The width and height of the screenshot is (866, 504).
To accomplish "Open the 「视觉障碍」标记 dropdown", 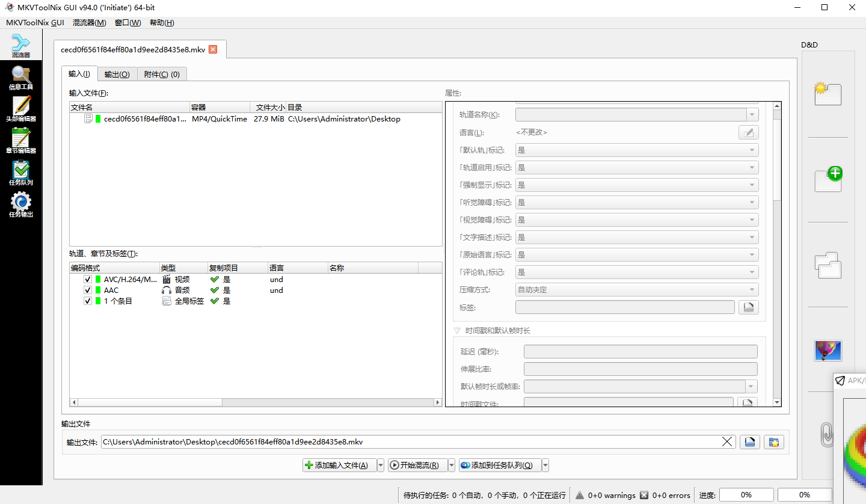I will coord(637,220).
